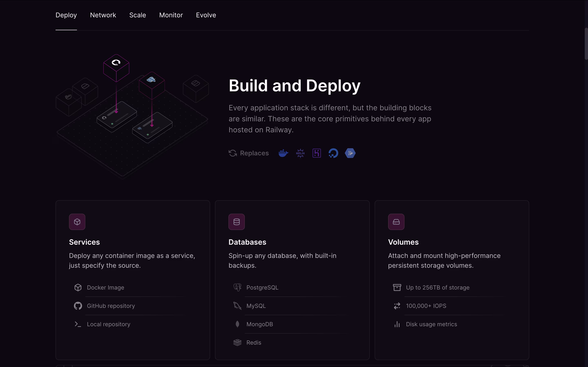Click the Docker whale logo icon
The image size is (588, 367).
(283, 153)
